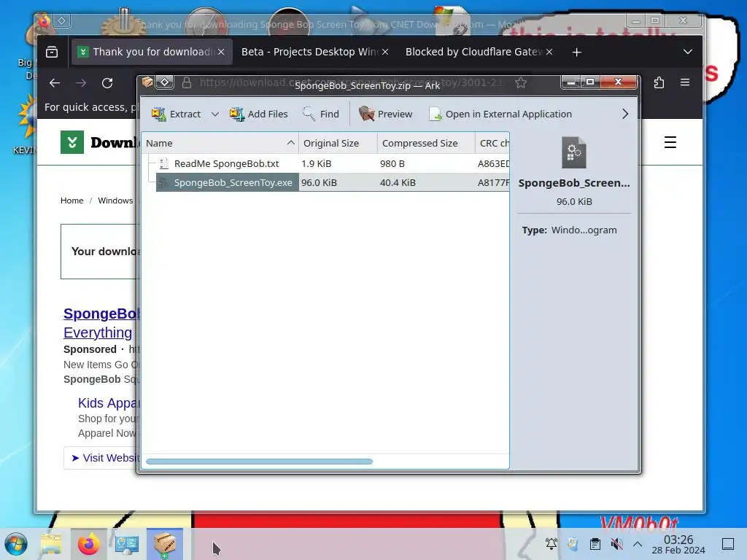The image size is (747, 560).
Task: Click the Windows breadcrumb link
Action: [x=115, y=201]
